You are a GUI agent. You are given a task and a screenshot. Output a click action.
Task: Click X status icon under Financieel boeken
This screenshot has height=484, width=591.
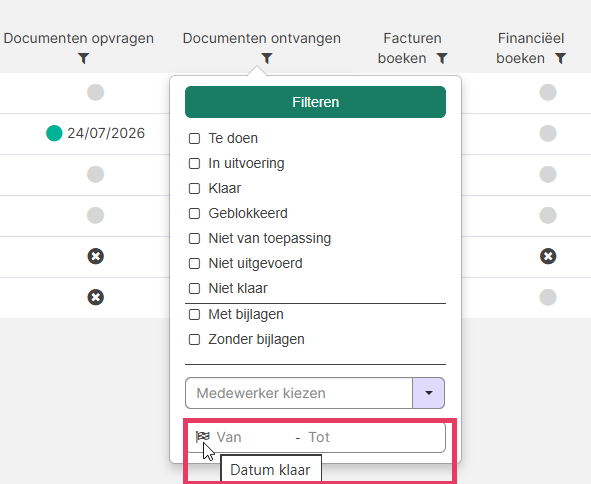(548, 256)
